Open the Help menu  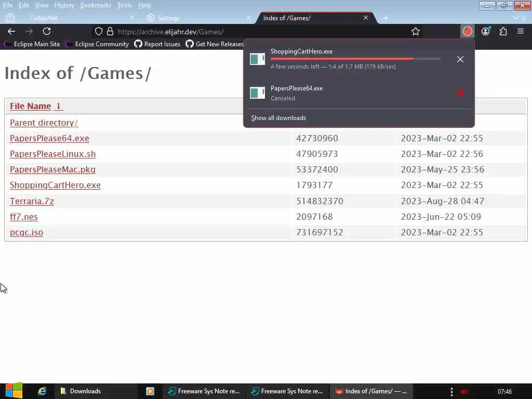tap(144, 5)
